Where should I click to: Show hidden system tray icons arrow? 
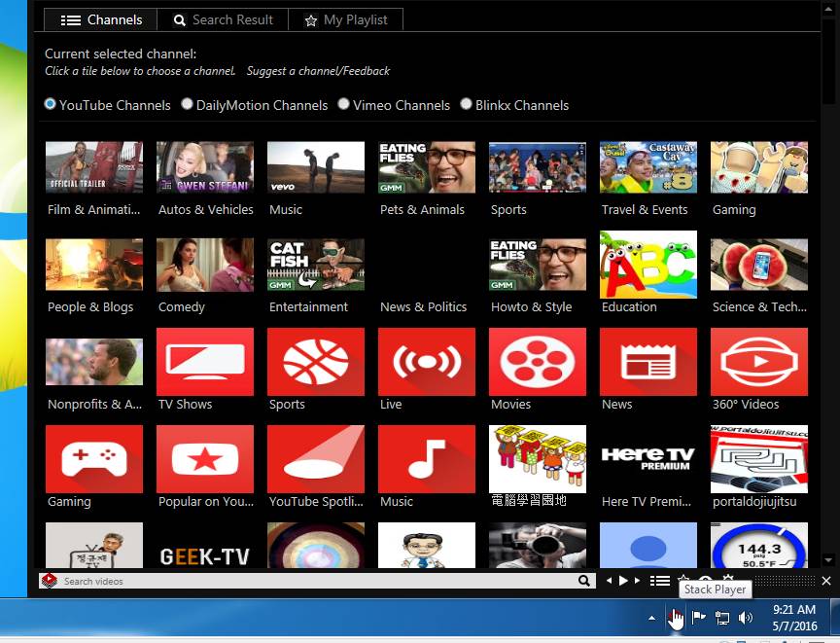click(651, 618)
